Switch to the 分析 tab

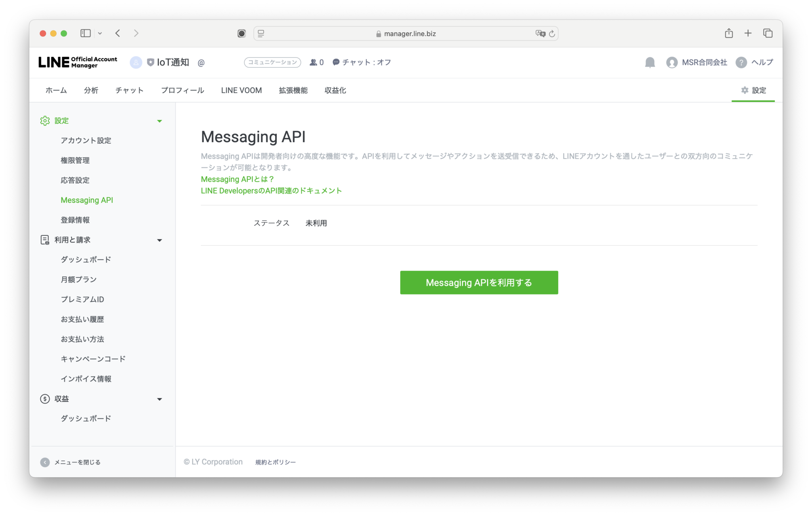coord(91,90)
